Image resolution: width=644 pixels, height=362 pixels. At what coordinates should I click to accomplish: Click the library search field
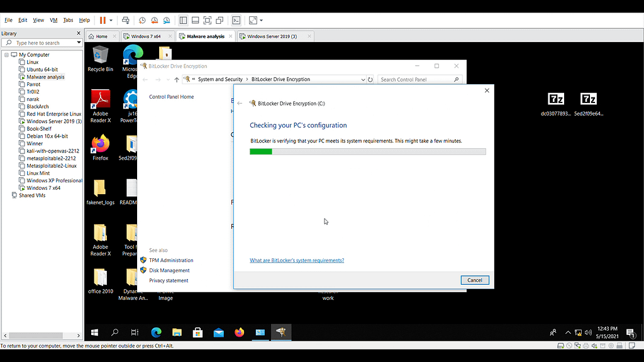click(x=42, y=43)
